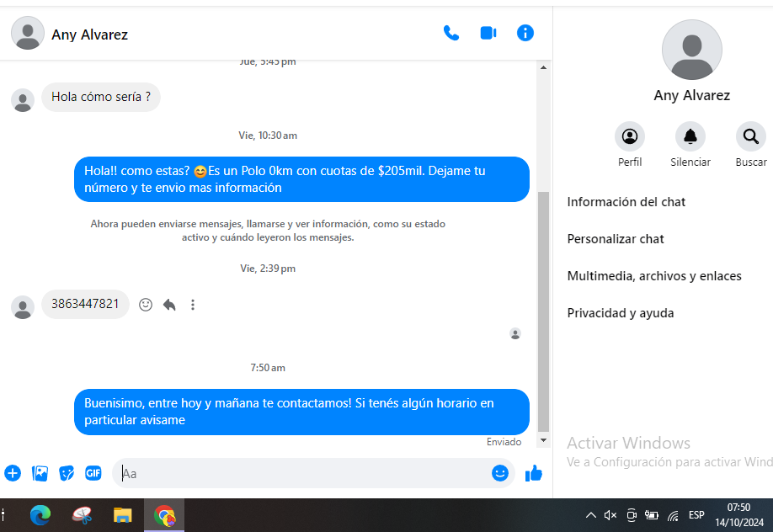
Task: Click Any Alvarez name in chat header
Action: coord(90,35)
